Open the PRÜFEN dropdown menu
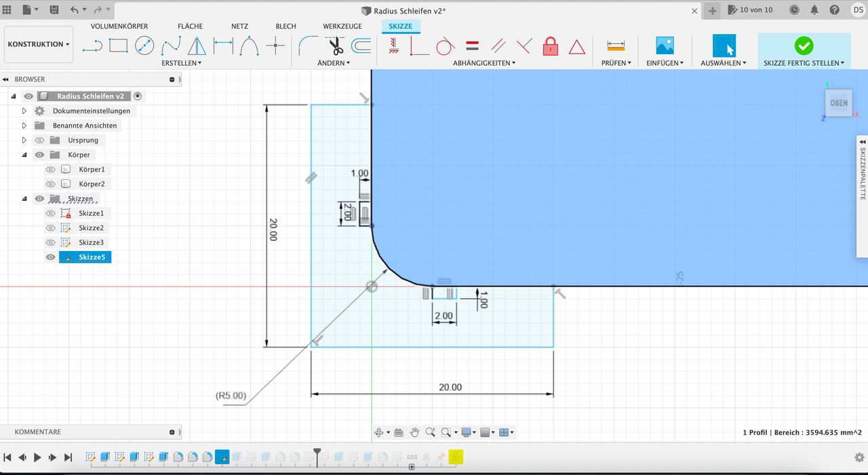The width and height of the screenshot is (868, 475). coord(616,63)
